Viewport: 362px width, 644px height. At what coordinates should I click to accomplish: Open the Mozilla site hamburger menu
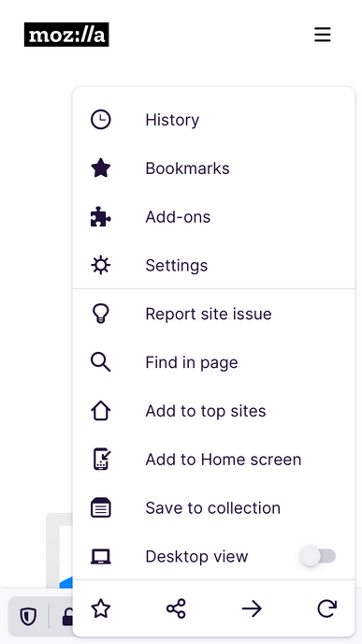pyautogui.click(x=323, y=35)
